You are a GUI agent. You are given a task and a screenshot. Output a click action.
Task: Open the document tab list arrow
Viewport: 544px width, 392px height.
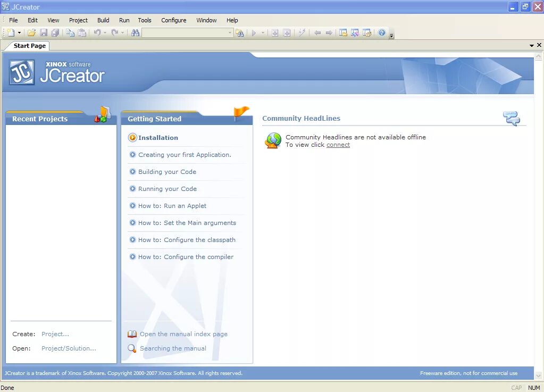coord(532,45)
